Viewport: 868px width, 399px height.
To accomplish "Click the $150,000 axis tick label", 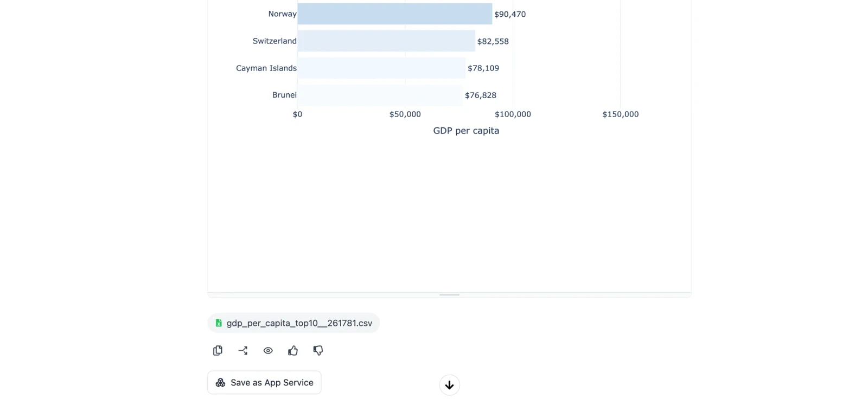I will coord(621,114).
